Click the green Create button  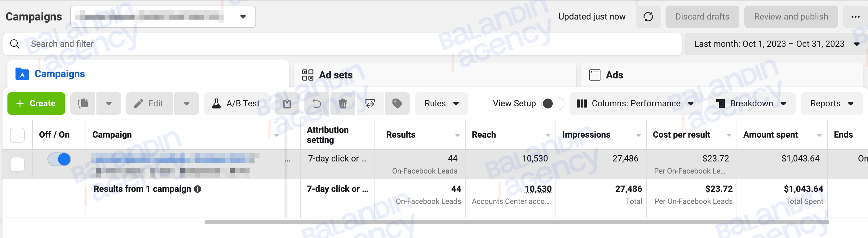click(36, 103)
